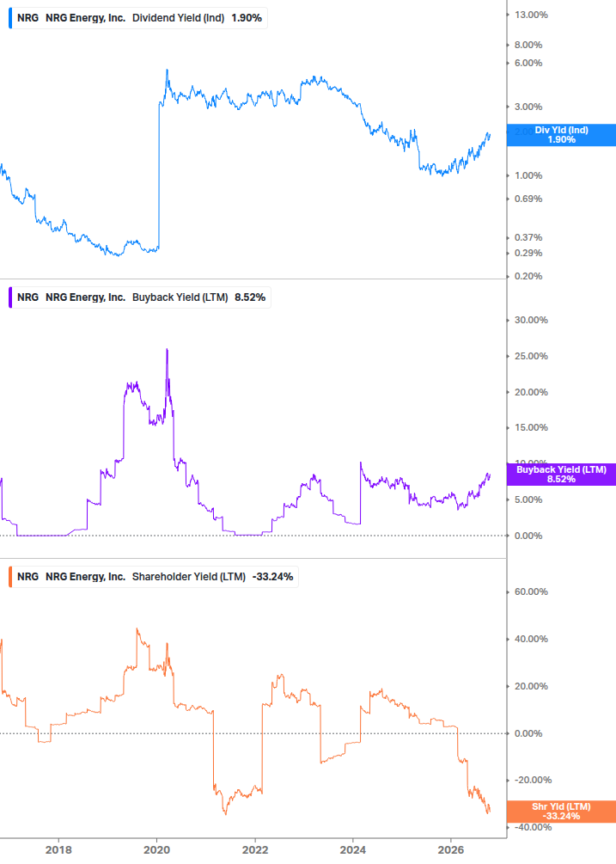
Task: Click the 0.37% tick on dividend yield axis
Action: tap(528, 237)
